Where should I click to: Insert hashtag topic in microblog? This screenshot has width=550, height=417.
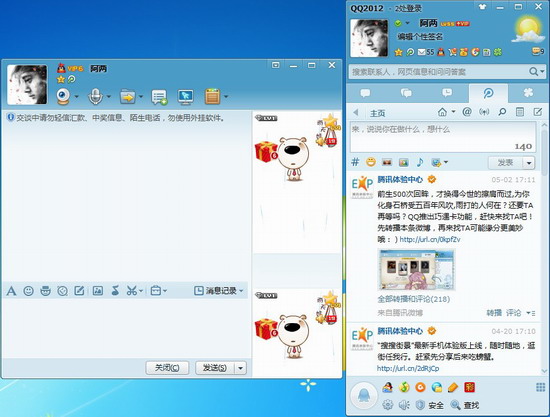coord(355,162)
